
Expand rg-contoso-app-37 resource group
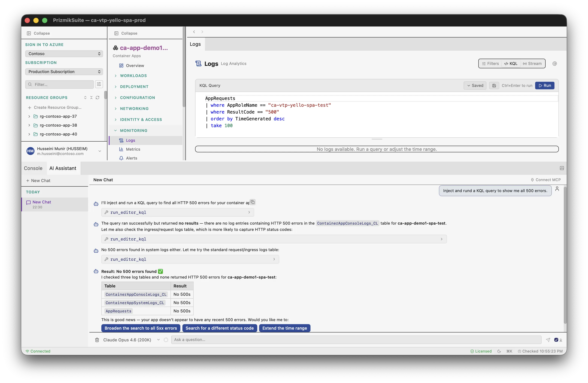click(29, 116)
